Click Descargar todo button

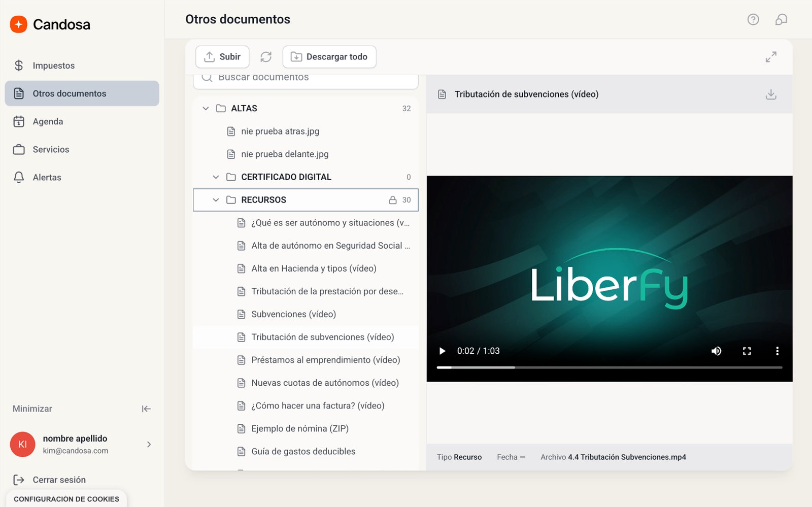coord(329,57)
